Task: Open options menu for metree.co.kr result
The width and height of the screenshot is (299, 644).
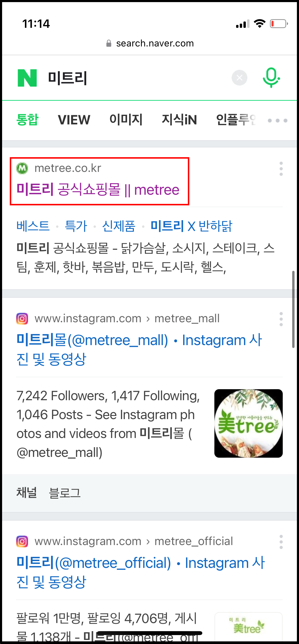Action: pos(281,168)
